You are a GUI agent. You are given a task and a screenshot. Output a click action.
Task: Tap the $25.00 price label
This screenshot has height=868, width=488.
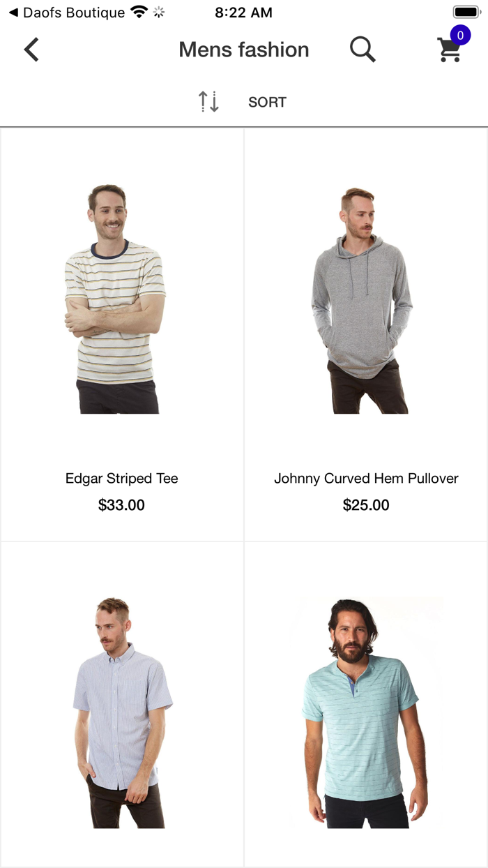click(x=366, y=505)
